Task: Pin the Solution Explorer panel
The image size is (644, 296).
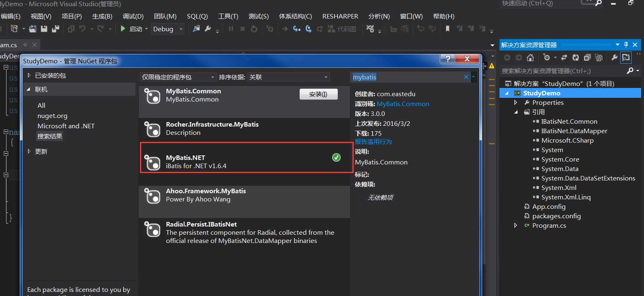Action: [626, 45]
